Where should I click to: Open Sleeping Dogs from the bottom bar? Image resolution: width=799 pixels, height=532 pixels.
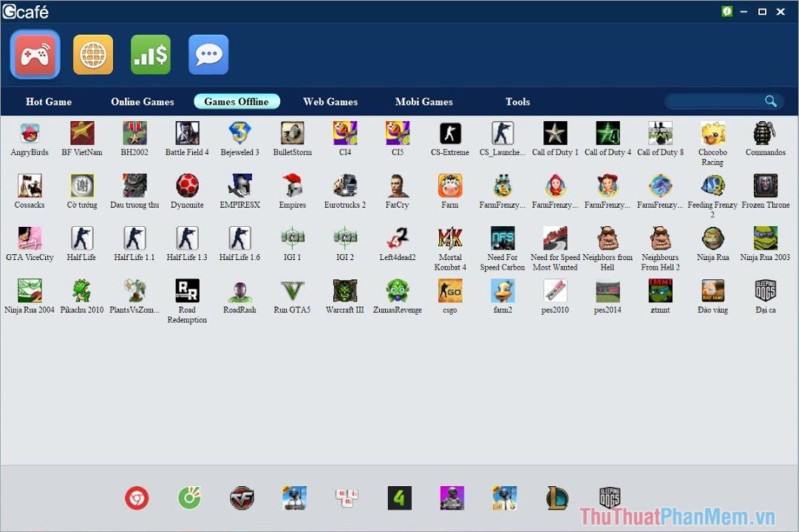pos(608,498)
